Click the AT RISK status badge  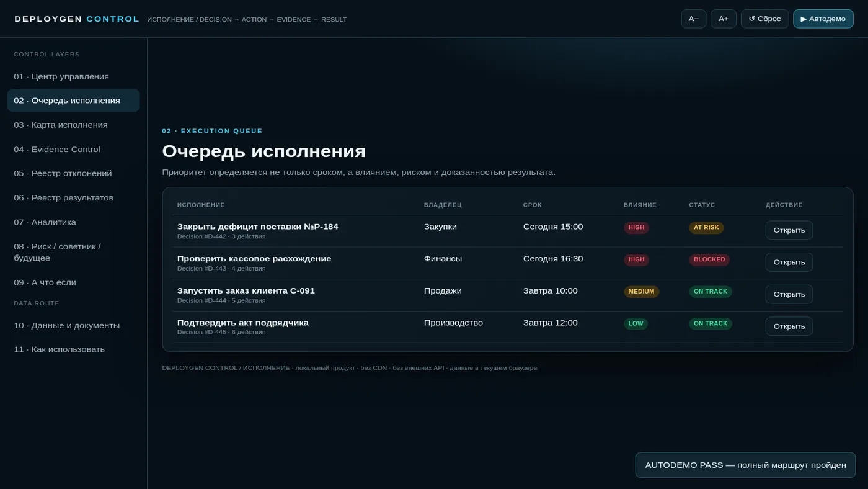706,228
